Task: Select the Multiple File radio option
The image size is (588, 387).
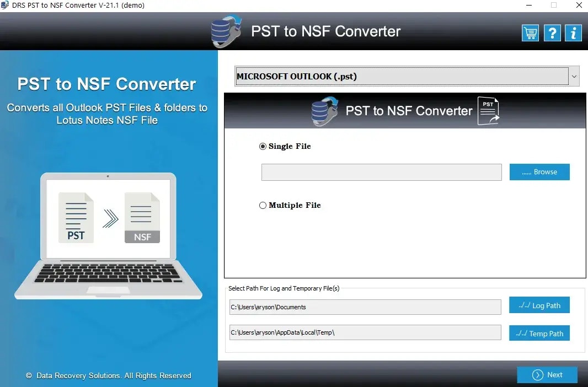Action: pyautogui.click(x=290, y=205)
